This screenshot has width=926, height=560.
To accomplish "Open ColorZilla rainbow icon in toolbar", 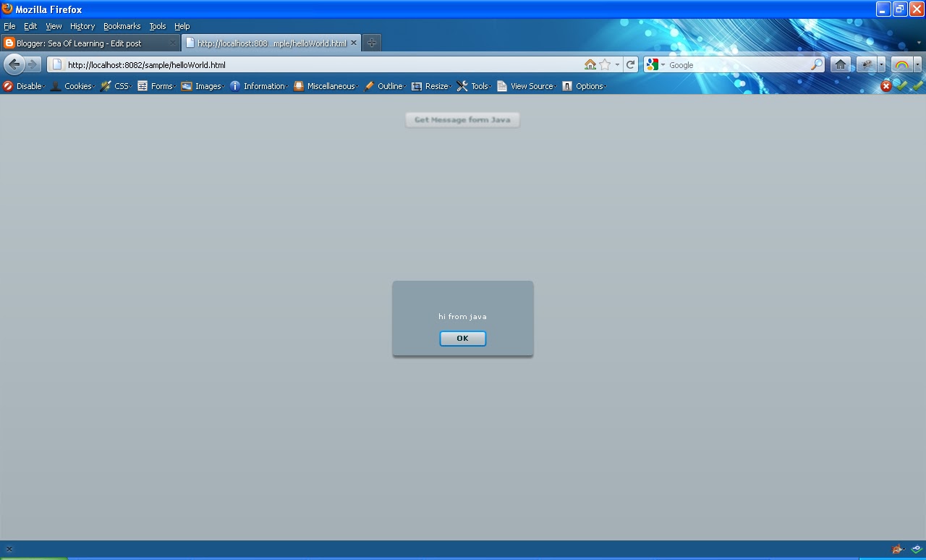I will coord(901,64).
